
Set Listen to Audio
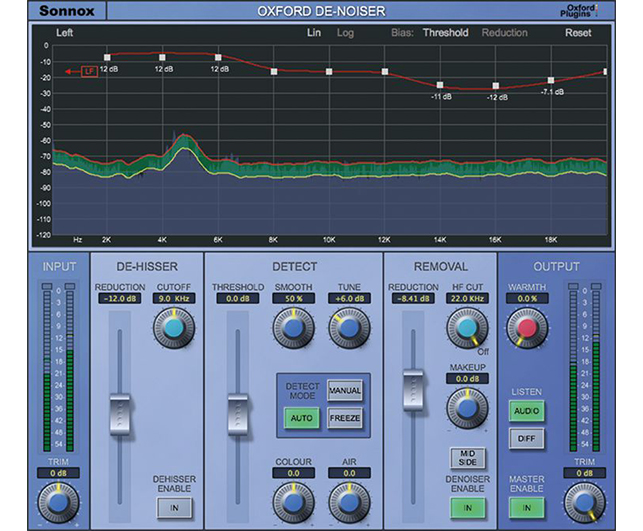[x=527, y=411]
